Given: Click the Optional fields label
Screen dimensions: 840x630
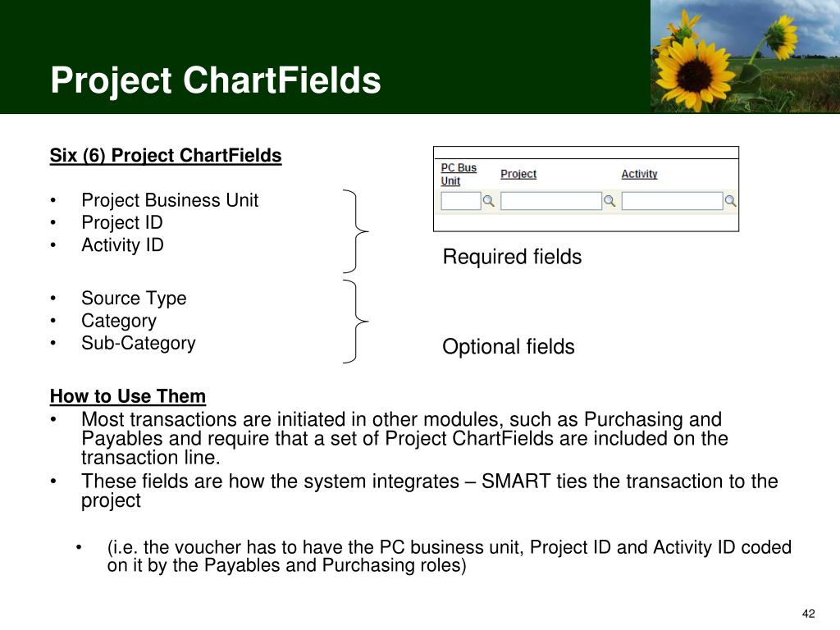Looking at the screenshot, I should pos(509,347).
